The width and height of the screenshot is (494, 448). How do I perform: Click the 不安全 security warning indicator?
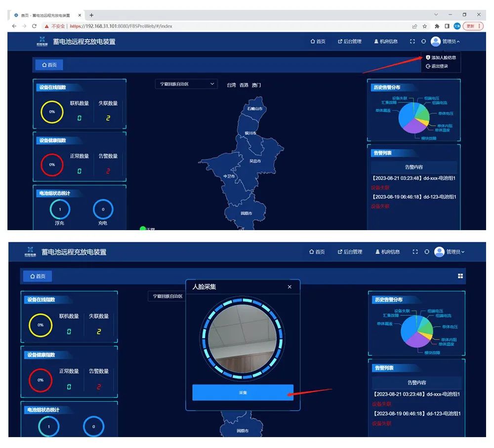[55, 26]
